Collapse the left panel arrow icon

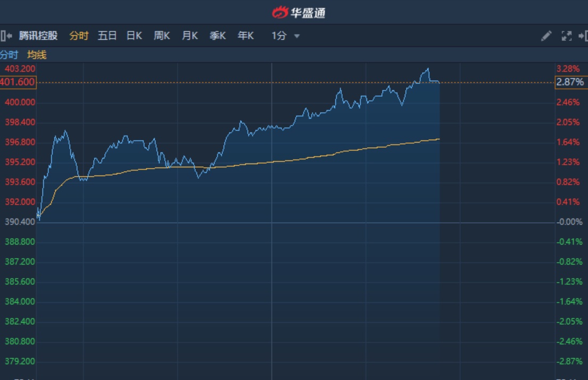(5, 36)
